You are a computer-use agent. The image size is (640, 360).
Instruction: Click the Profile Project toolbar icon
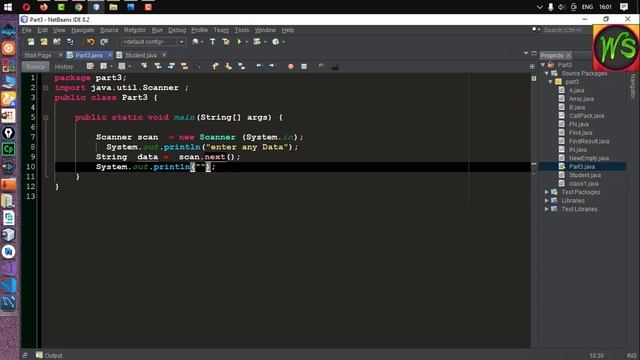pyautogui.click(x=276, y=42)
